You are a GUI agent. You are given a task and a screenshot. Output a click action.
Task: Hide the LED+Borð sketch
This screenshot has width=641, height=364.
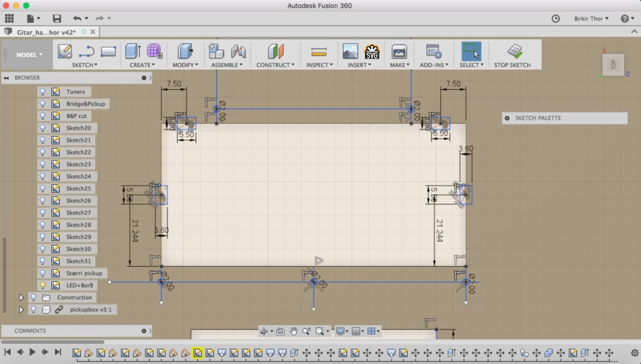click(x=42, y=285)
